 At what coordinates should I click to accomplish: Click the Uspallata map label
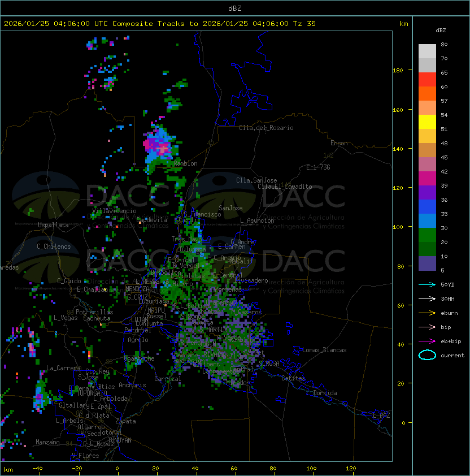click(x=53, y=225)
